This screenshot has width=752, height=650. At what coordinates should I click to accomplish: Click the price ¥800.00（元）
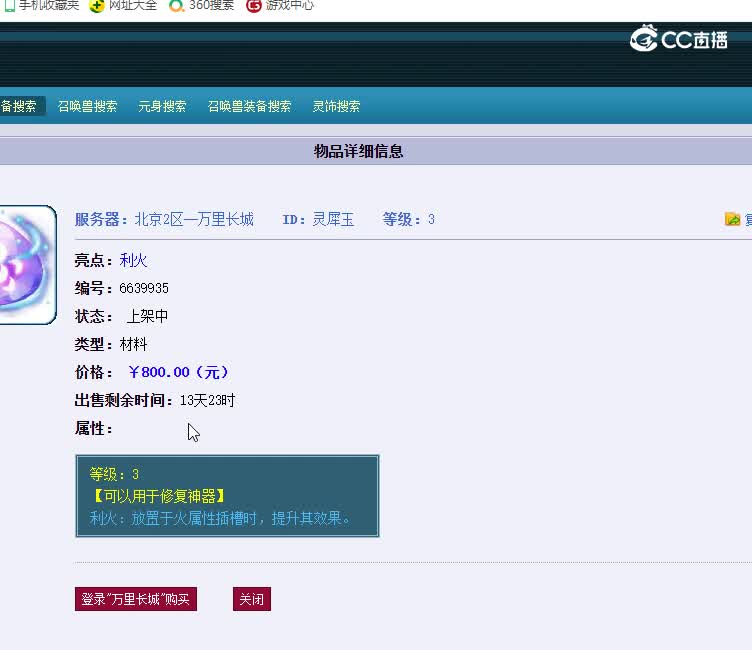click(178, 372)
